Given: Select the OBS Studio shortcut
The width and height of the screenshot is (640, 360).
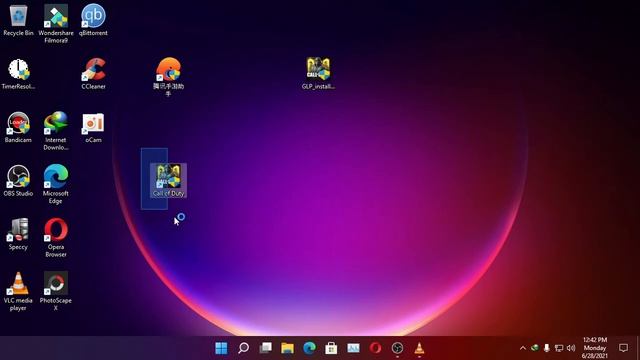Looking at the screenshot, I should 18,181.
